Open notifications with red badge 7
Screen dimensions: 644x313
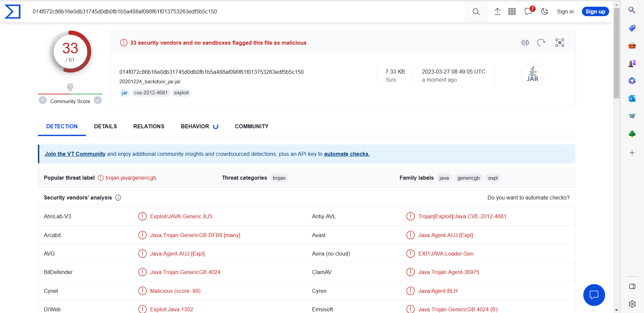tap(529, 11)
